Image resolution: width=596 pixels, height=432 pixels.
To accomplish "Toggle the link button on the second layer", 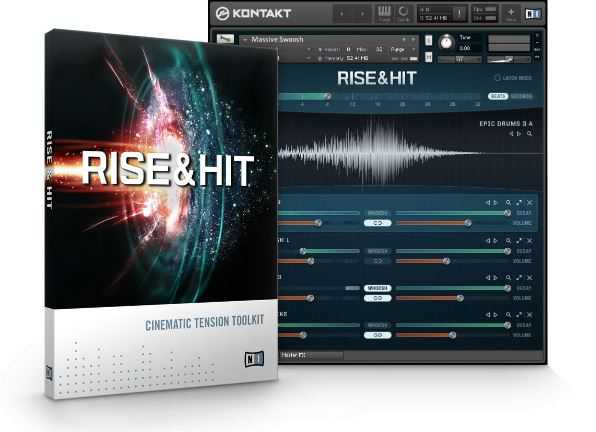I will (377, 261).
